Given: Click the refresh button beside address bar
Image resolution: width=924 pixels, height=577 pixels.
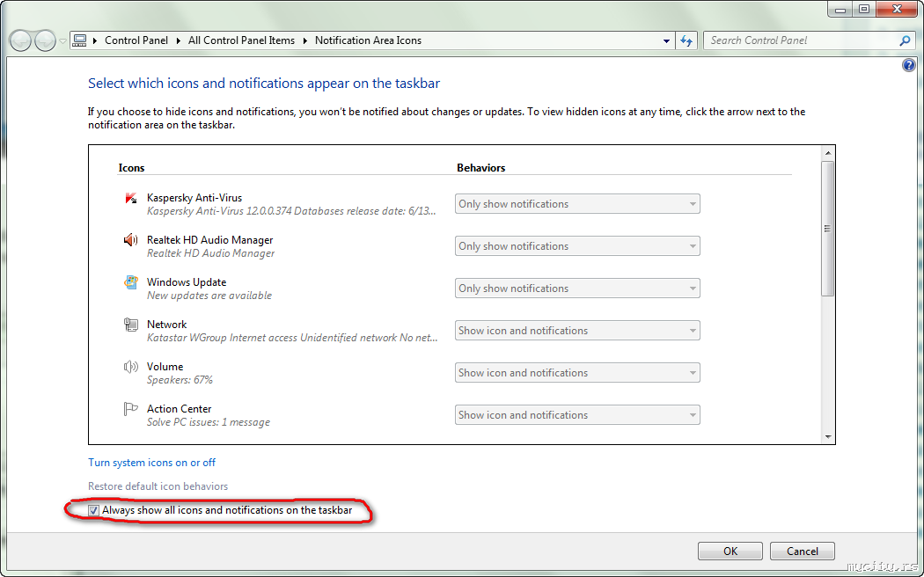Looking at the screenshot, I should coord(687,40).
